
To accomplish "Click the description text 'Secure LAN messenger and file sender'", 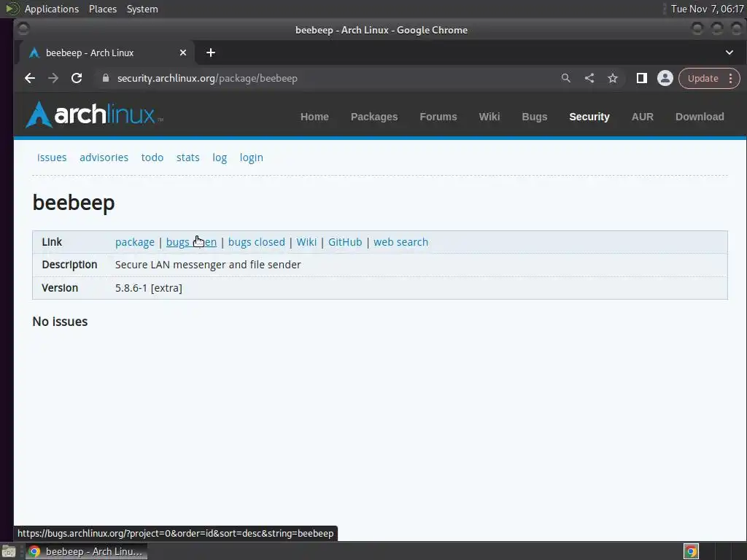I will pyautogui.click(x=208, y=264).
